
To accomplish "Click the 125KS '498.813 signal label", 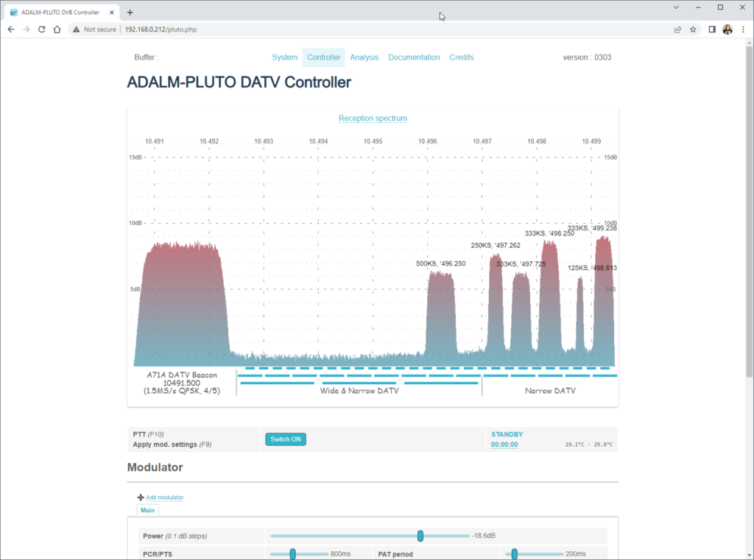I will coord(592,268).
